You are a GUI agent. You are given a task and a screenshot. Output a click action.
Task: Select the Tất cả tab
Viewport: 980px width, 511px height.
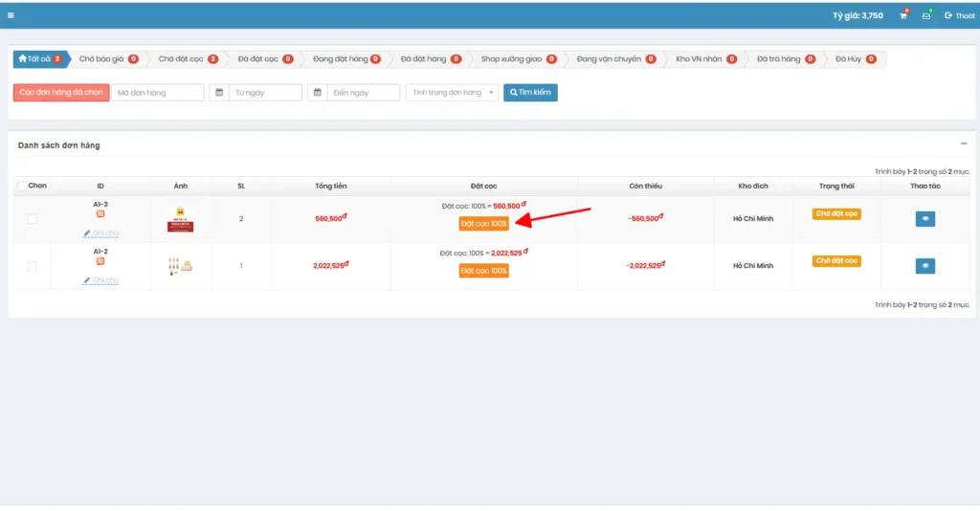40,58
